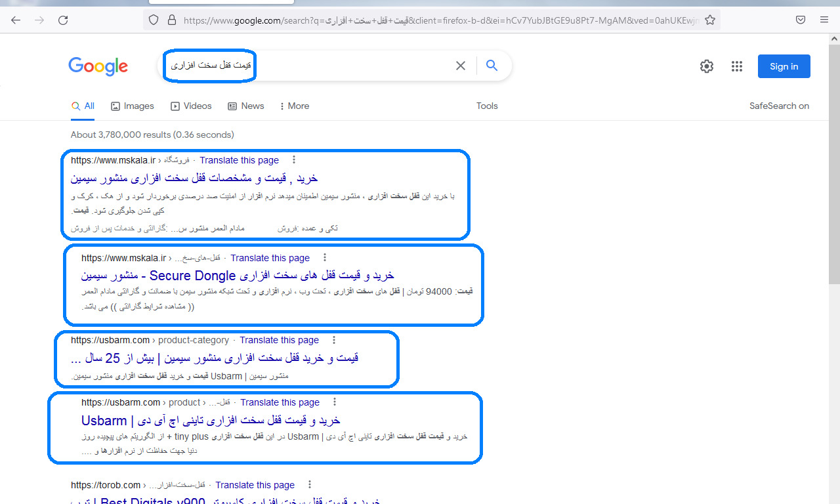Click the About 3,780,000 results text
Image resolution: width=840 pixels, height=504 pixels.
tap(152, 135)
